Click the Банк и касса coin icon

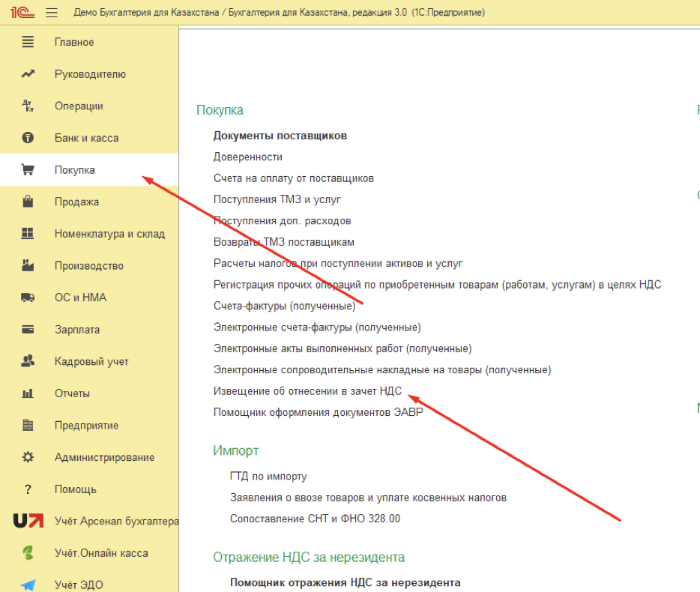point(28,138)
